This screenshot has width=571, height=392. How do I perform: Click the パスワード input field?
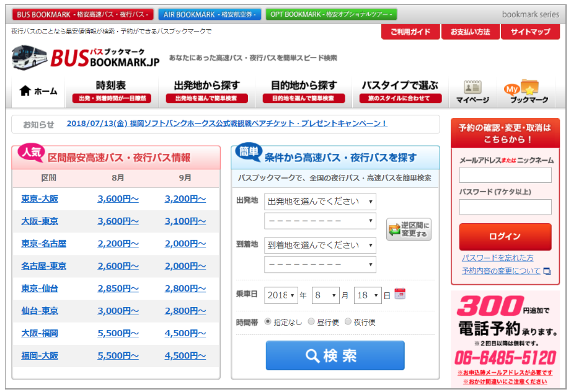[505, 207]
